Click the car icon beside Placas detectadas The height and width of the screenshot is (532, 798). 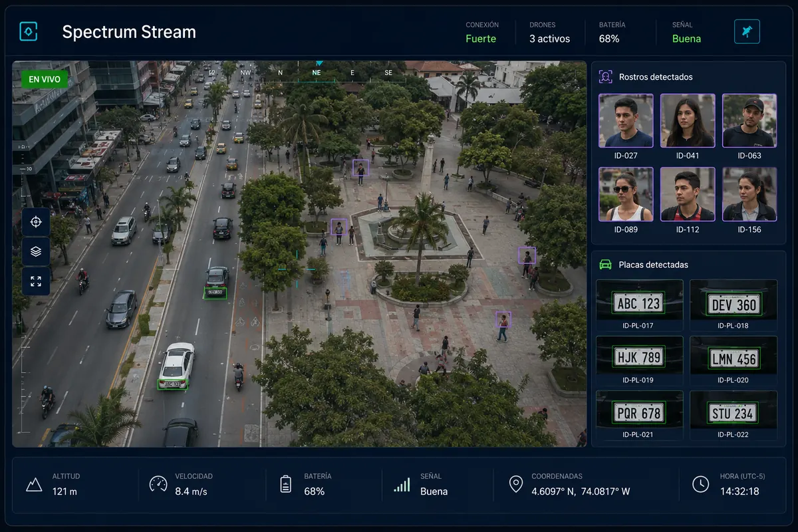[x=605, y=265]
